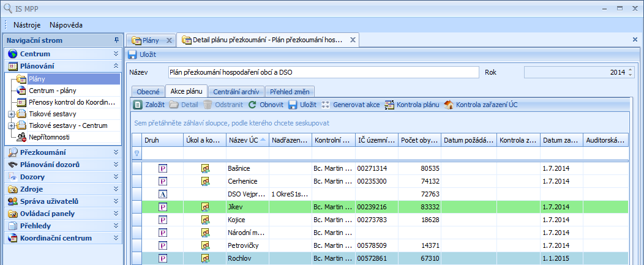
Task: Click the Přezkoumání magnifier icon
Action: pos(13,152)
